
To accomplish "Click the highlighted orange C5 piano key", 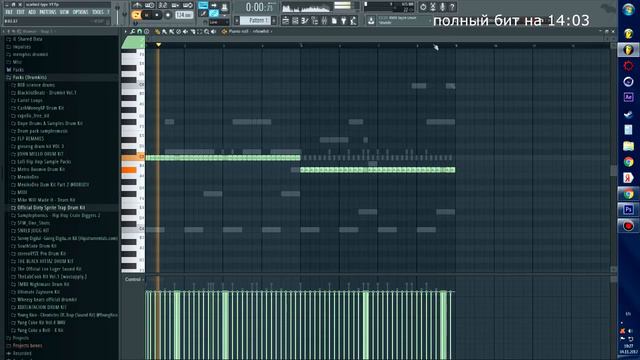I will (133, 157).
